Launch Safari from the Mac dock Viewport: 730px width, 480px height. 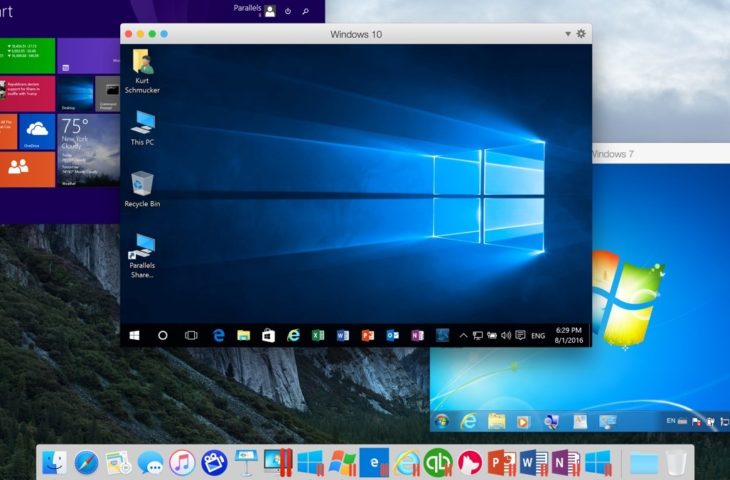[x=87, y=463]
